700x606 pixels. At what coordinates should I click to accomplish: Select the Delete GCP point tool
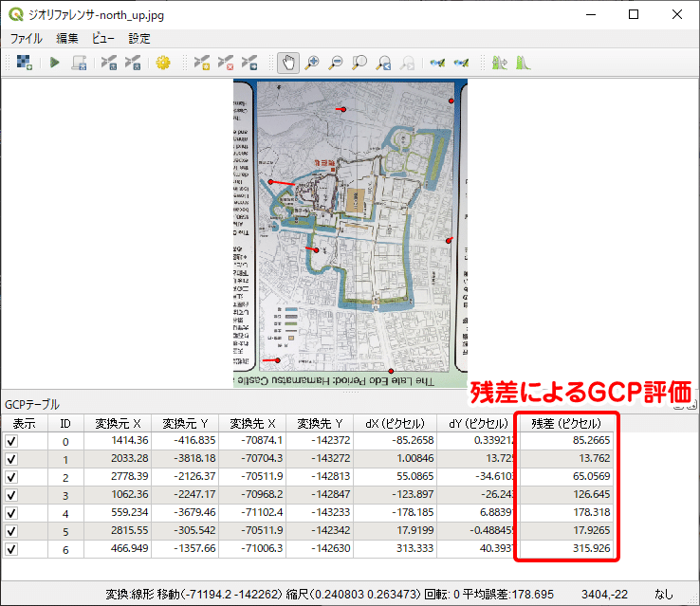pyautogui.click(x=226, y=63)
